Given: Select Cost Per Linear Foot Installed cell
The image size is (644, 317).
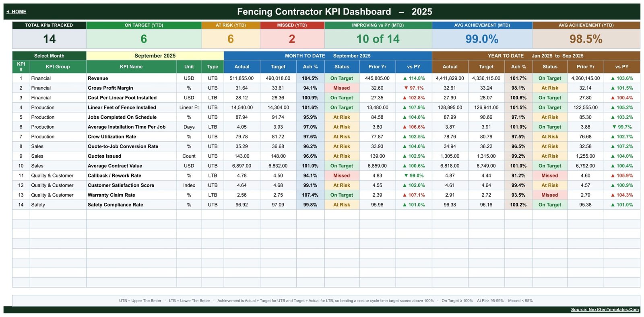Looking at the screenshot, I should (131, 98).
